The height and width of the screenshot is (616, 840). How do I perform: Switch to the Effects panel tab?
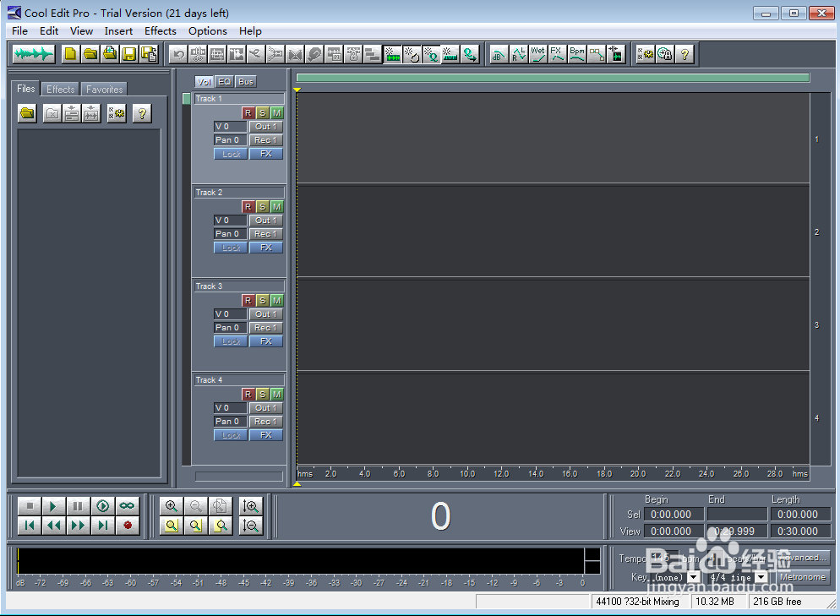(61, 90)
